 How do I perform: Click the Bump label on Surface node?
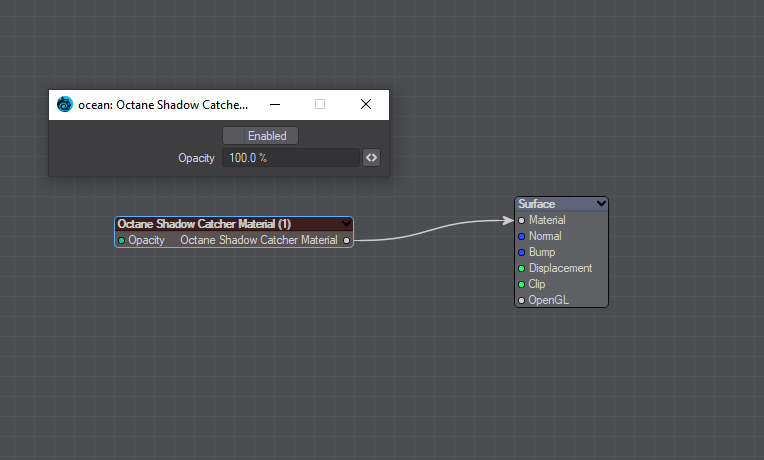click(x=542, y=252)
